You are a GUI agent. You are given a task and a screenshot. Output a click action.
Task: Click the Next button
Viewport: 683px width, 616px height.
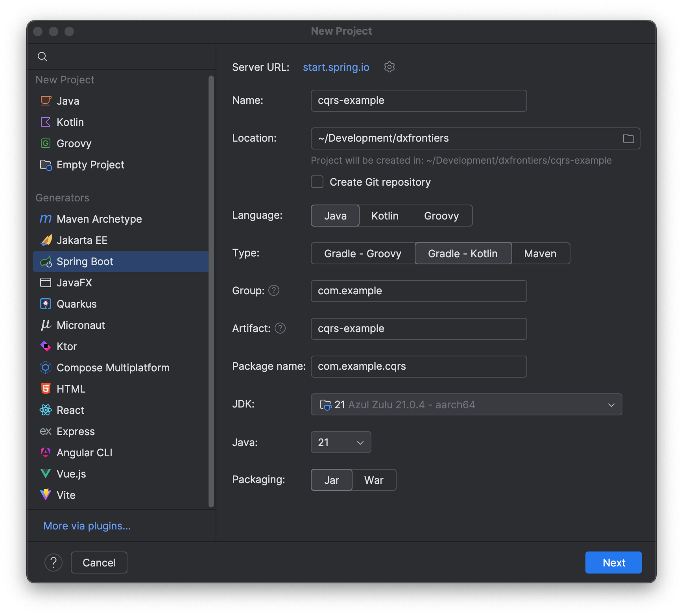613,563
